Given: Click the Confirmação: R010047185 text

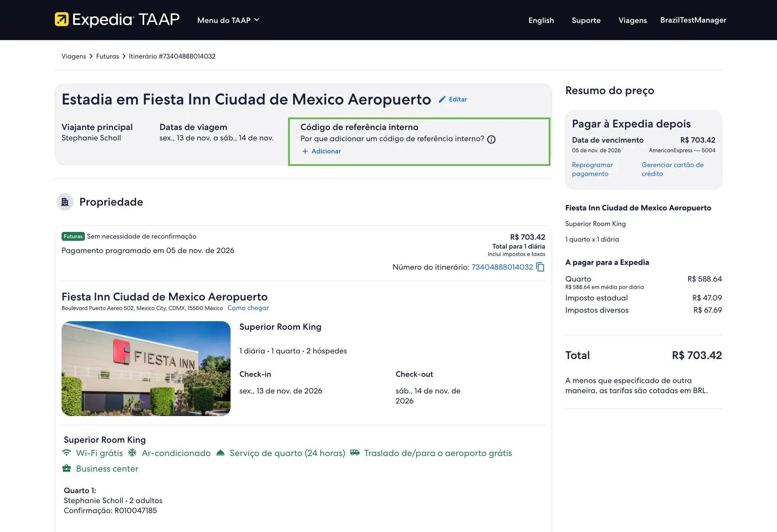Looking at the screenshot, I should [110, 511].
